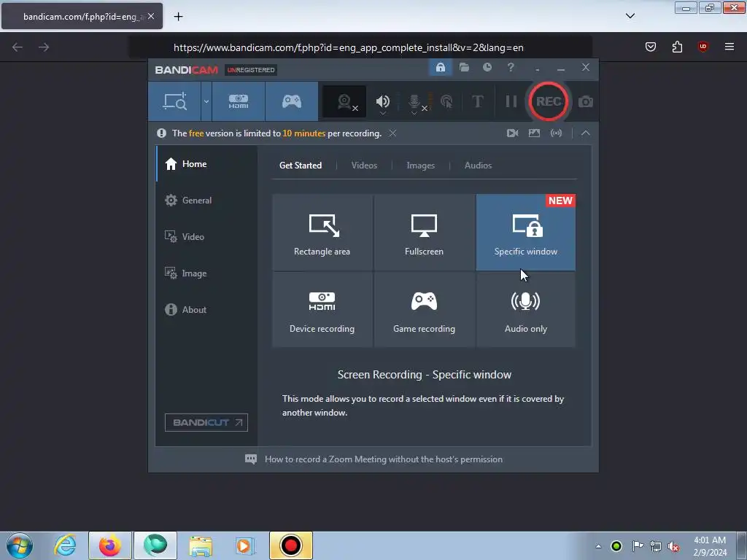The height and width of the screenshot is (560, 747).
Task: Open Zoom Meeting recording tip link
Action: (x=384, y=459)
